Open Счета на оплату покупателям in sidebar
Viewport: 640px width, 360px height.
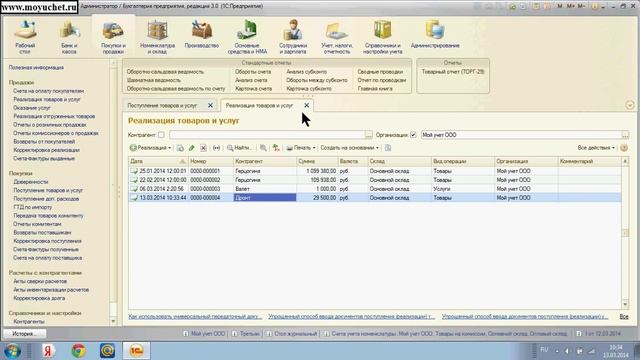tap(49, 91)
